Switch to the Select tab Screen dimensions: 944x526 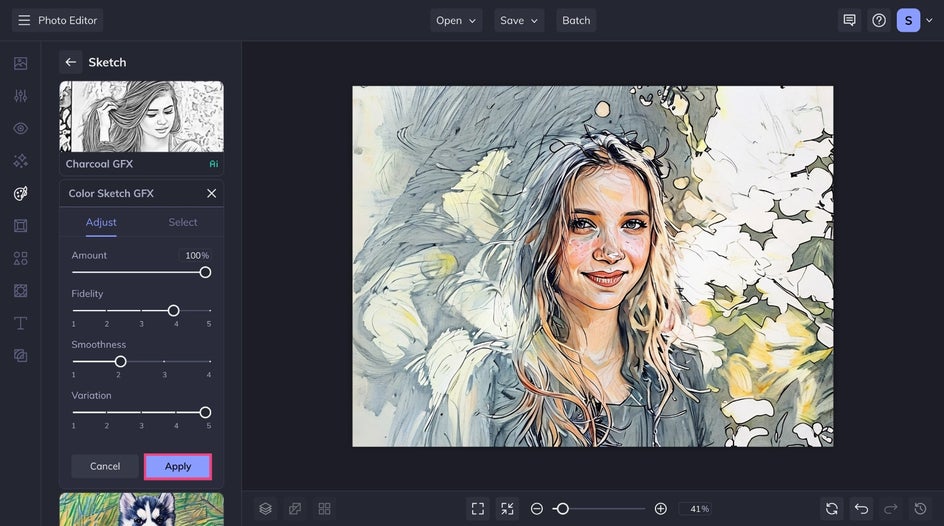pos(183,222)
